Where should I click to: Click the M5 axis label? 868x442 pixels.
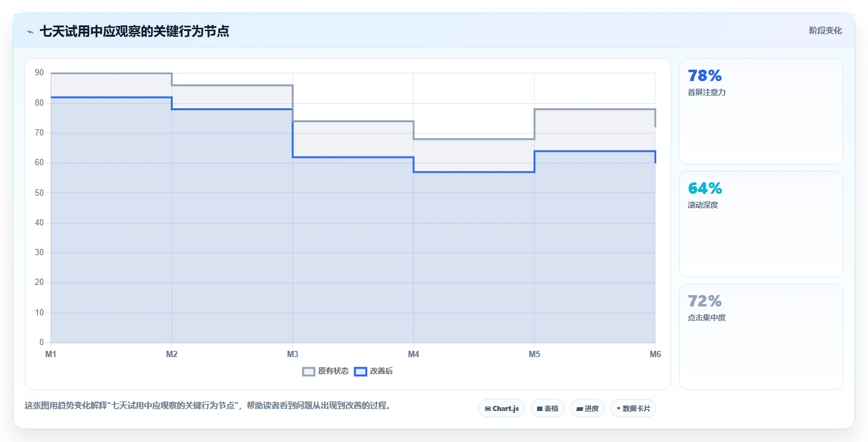pos(534,354)
